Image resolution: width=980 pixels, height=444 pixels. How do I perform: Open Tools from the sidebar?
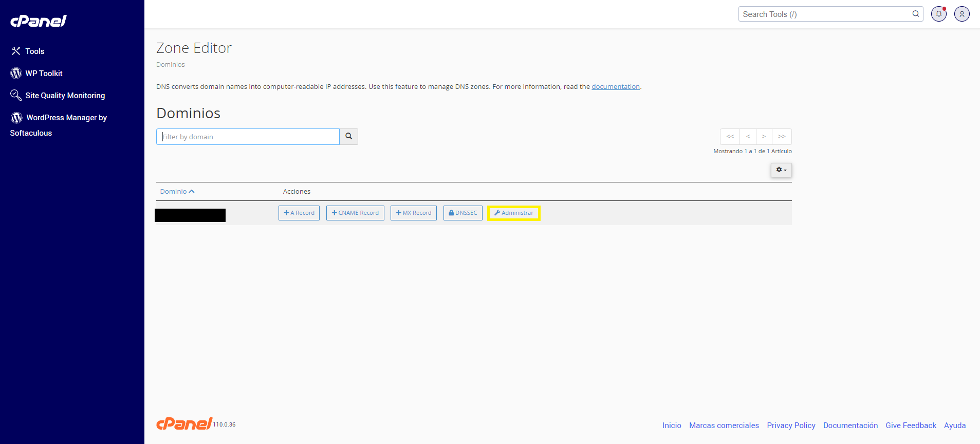click(34, 51)
